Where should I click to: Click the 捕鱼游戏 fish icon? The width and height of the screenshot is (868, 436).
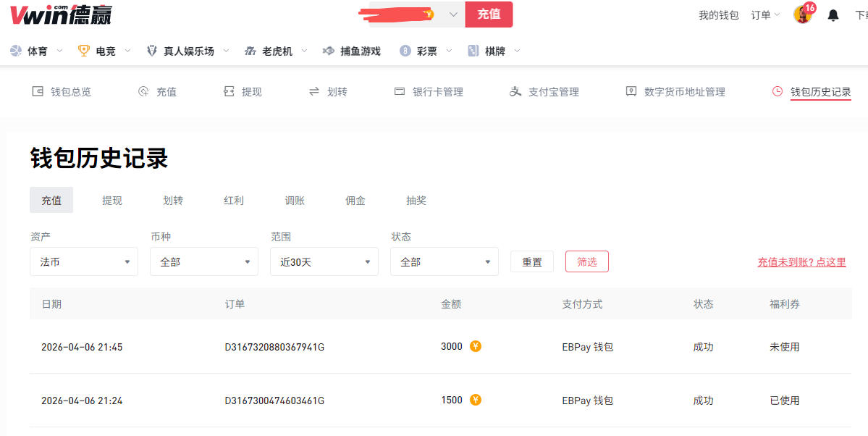(329, 51)
